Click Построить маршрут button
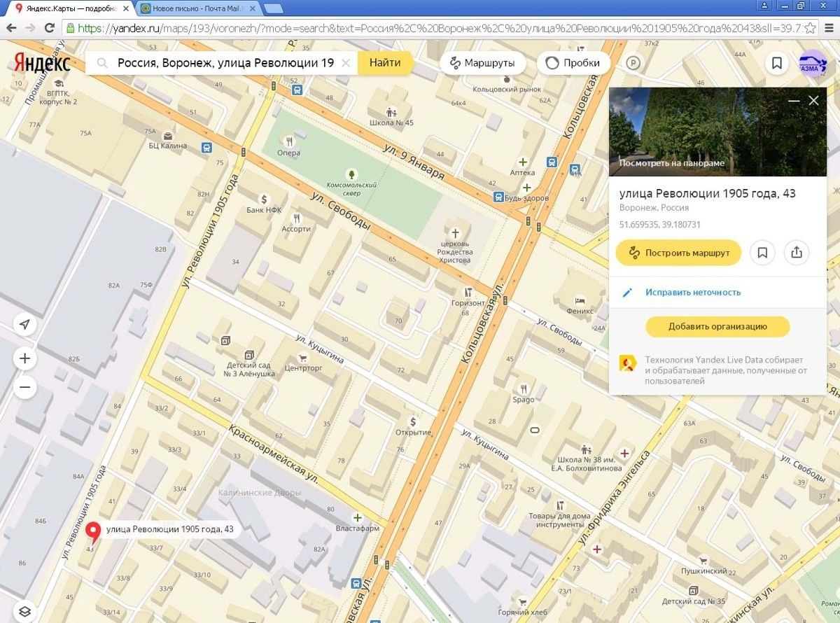 [x=678, y=253]
